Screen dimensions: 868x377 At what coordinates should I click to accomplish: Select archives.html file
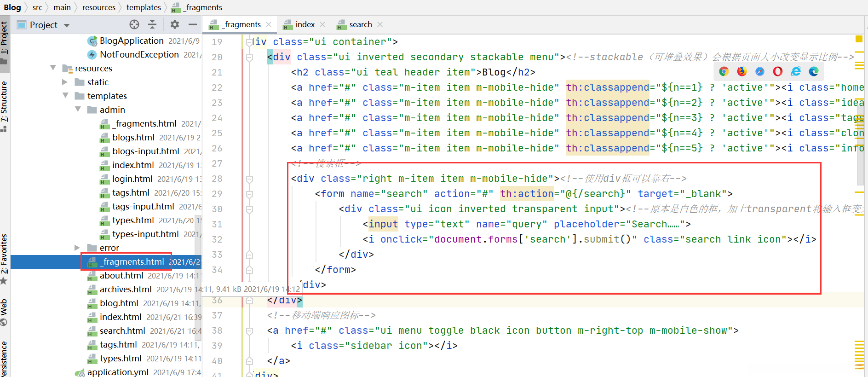click(126, 289)
